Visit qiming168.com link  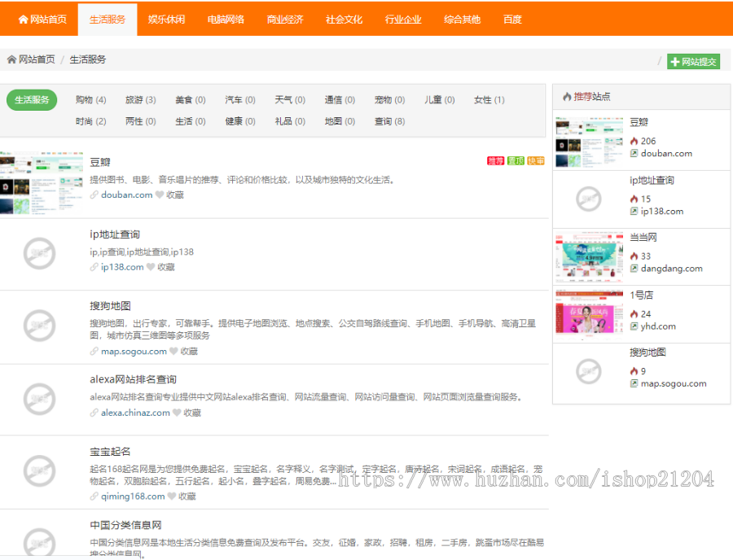133,496
